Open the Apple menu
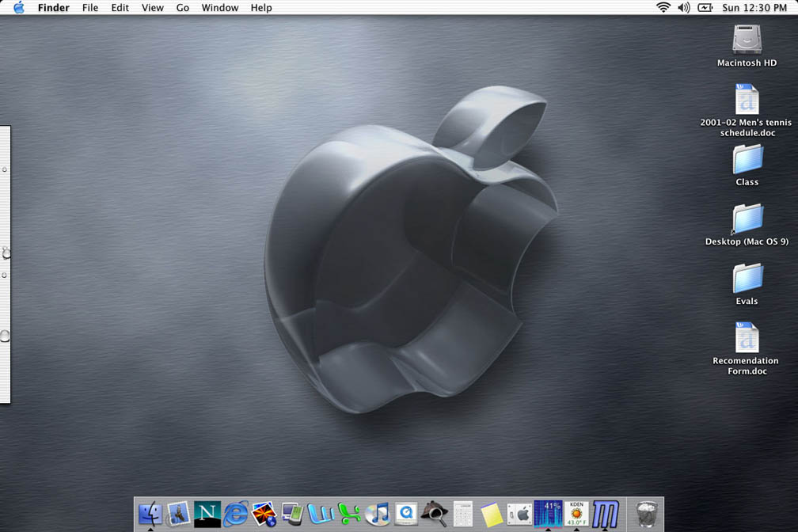 pyautogui.click(x=19, y=8)
